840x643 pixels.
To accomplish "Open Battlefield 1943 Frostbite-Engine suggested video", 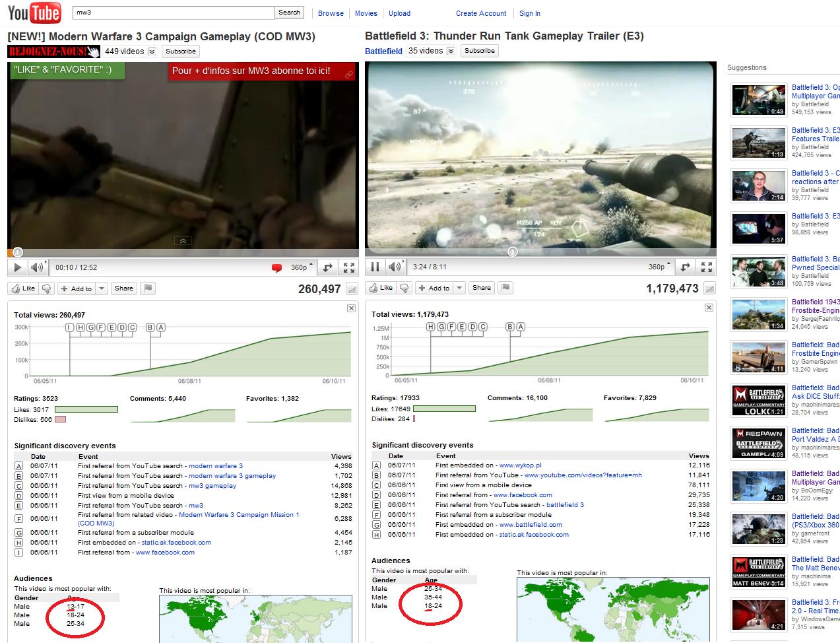I will [x=816, y=306].
